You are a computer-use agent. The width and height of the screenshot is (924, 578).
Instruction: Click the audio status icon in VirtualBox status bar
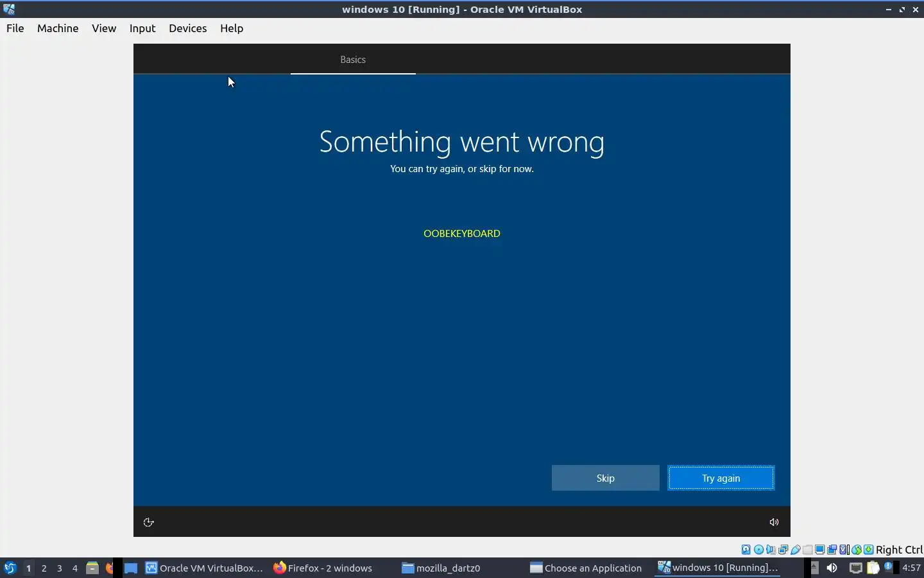click(x=771, y=549)
